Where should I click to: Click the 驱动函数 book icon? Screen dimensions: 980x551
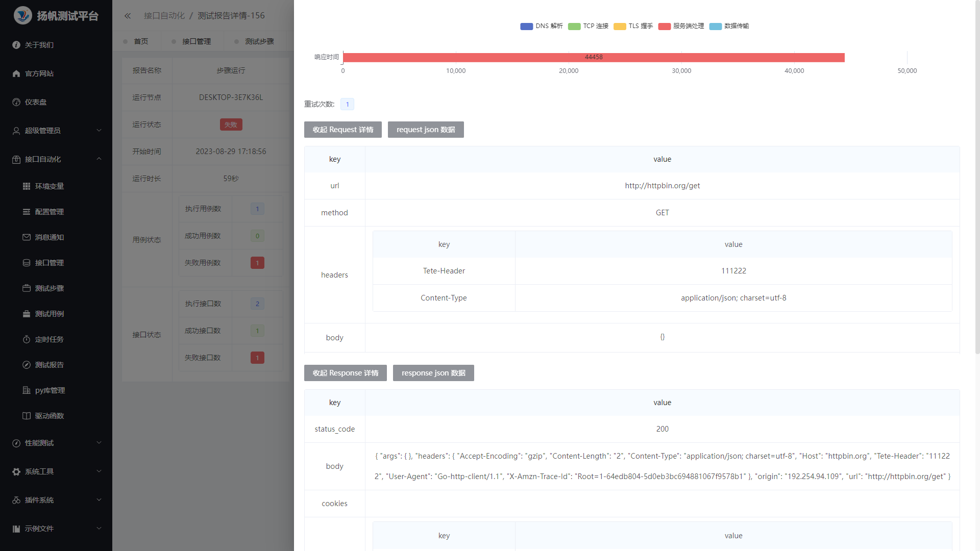tap(27, 416)
